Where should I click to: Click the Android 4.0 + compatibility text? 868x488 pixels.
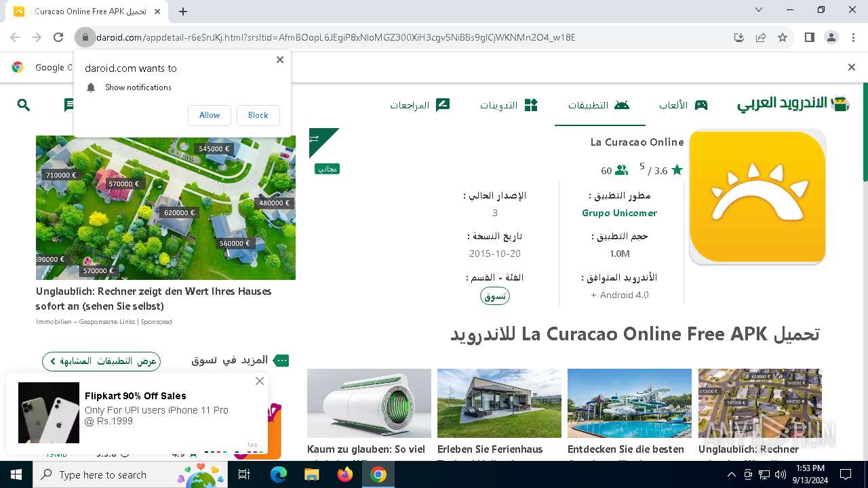point(620,295)
